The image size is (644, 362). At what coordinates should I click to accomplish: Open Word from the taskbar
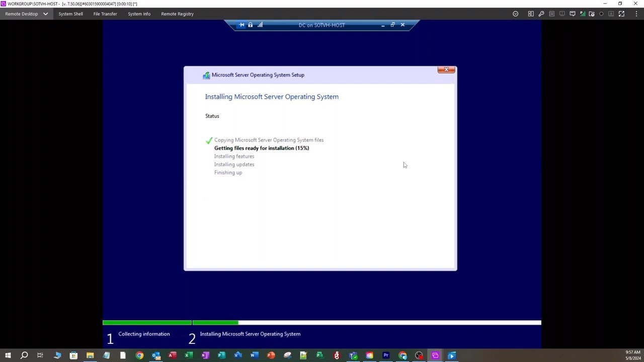point(255,356)
